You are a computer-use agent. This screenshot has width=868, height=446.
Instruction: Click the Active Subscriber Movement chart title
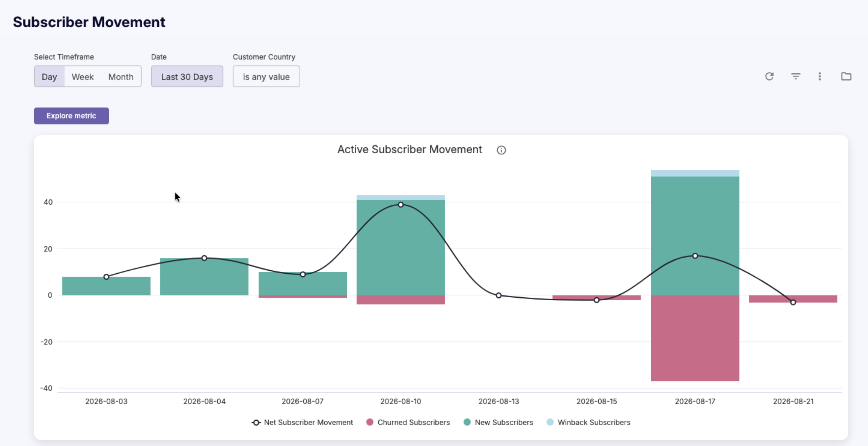(x=410, y=149)
